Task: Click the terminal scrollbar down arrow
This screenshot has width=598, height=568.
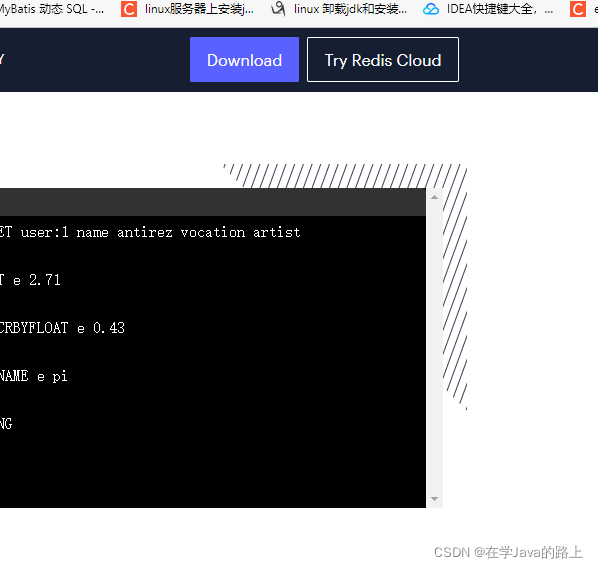Action: click(x=434, y=499)
